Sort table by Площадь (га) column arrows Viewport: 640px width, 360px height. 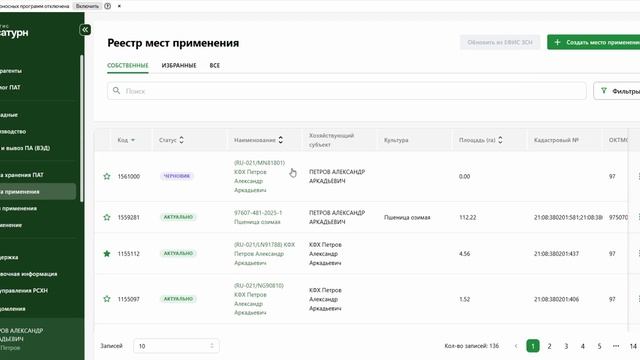pos(500,140)
